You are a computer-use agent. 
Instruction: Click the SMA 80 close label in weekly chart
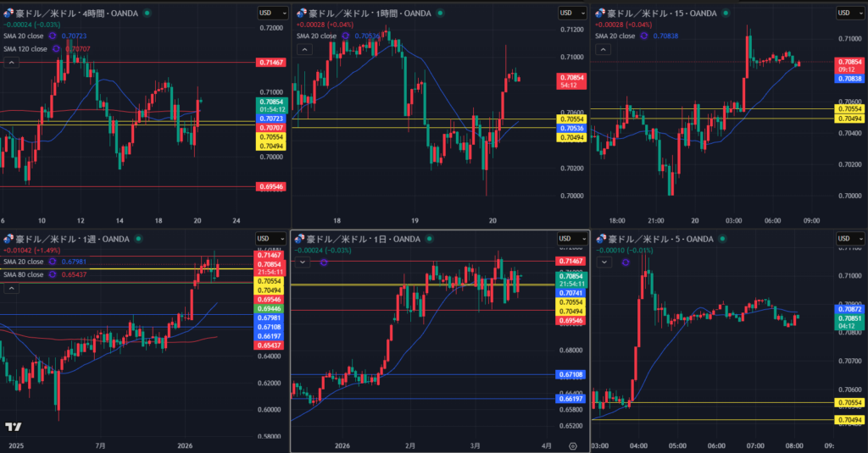(x=23, y=274)
